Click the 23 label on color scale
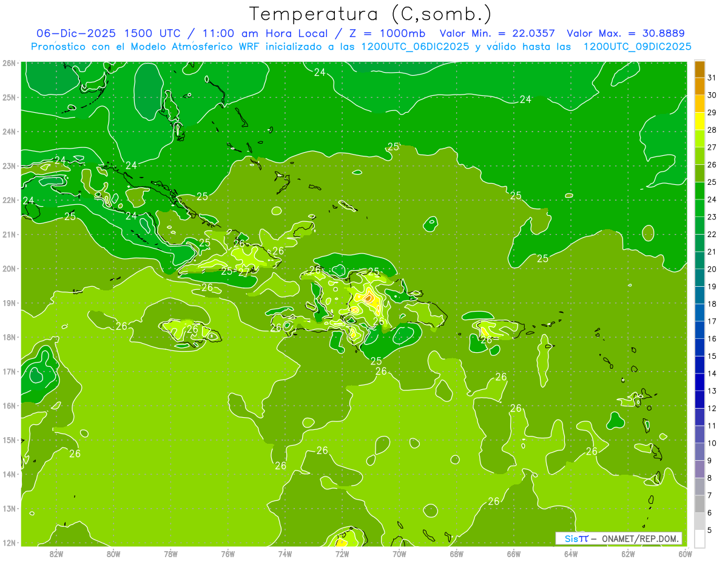The height and width of the screenshot is (562, 728). pyautogui.click(x=712, y=217)
